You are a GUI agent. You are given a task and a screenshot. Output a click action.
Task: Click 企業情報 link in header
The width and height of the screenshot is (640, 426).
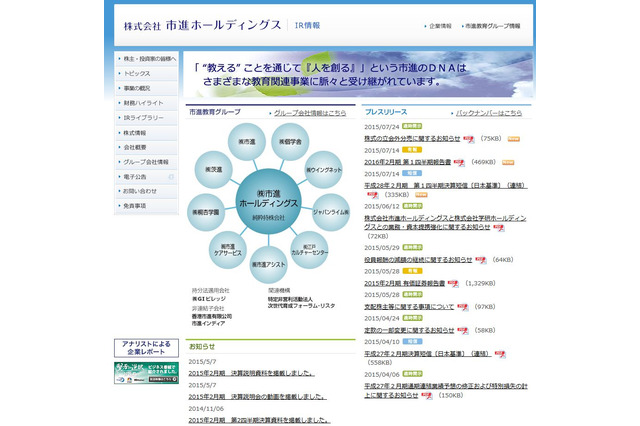tap(440, 26)
